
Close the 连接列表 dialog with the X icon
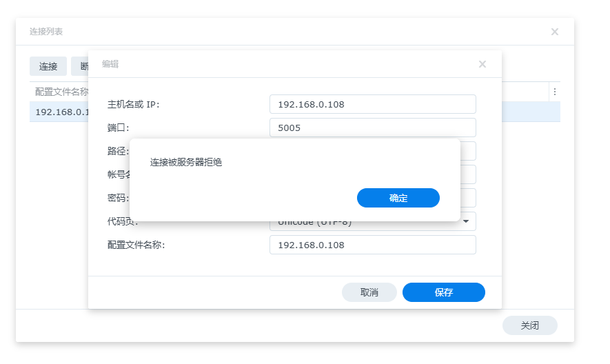click(x=555, y=32)
